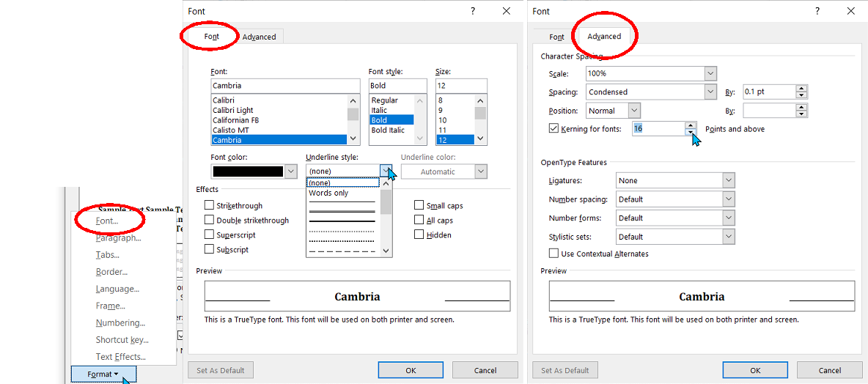
Task: Select size 9 in the Size list
Action: click(455, 110)
